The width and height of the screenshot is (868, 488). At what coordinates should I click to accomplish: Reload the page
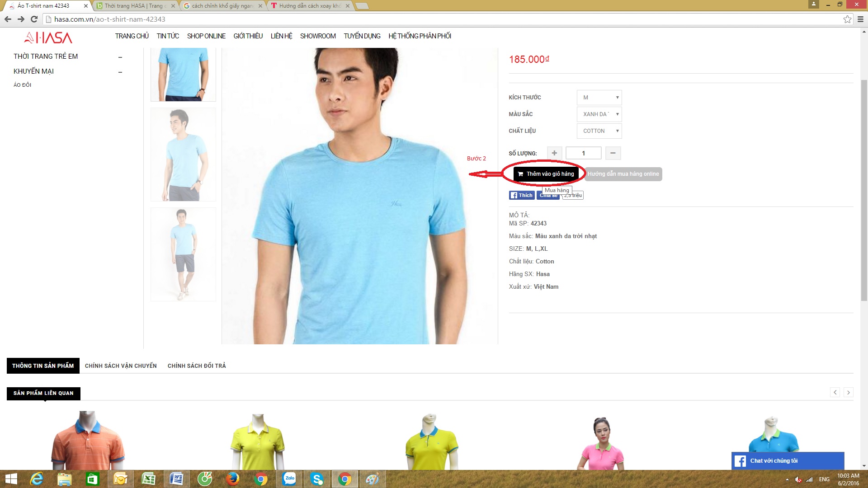[34, 19]
